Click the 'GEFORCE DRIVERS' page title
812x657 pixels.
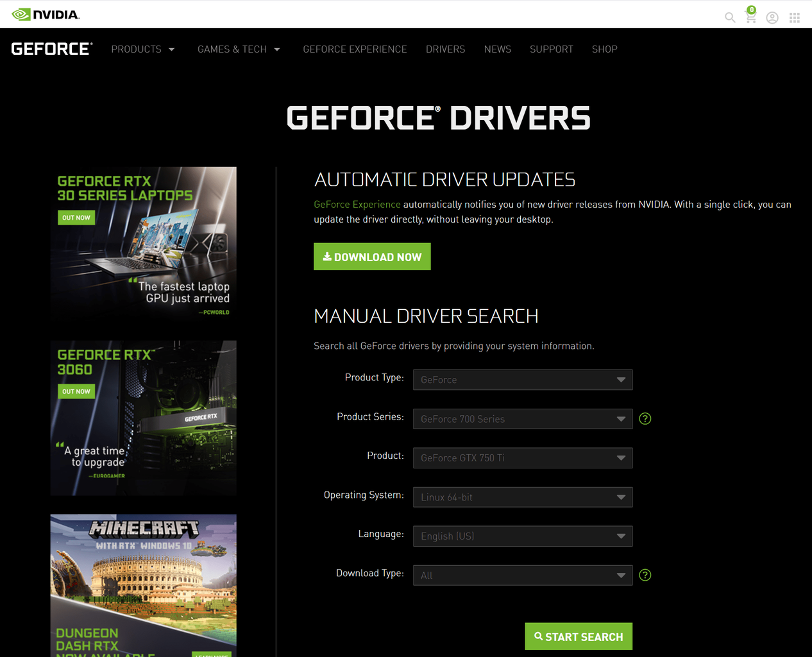point(439,118)
